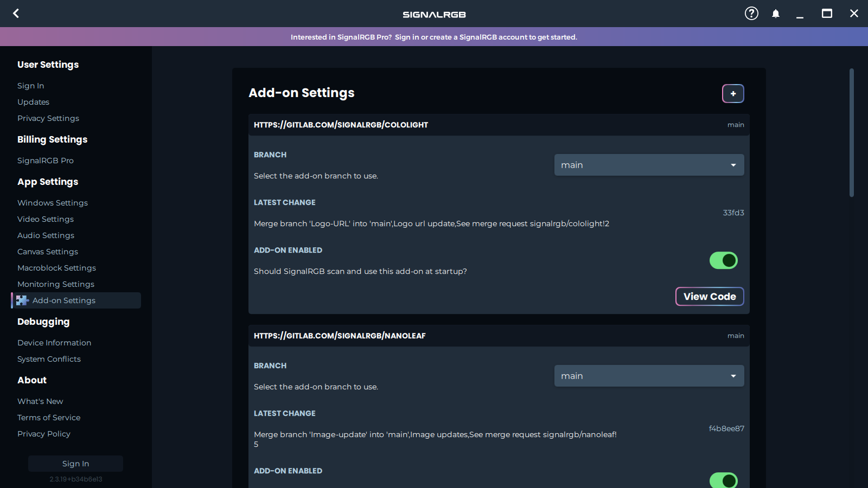Open Device Information page

[x=54, y=343]
